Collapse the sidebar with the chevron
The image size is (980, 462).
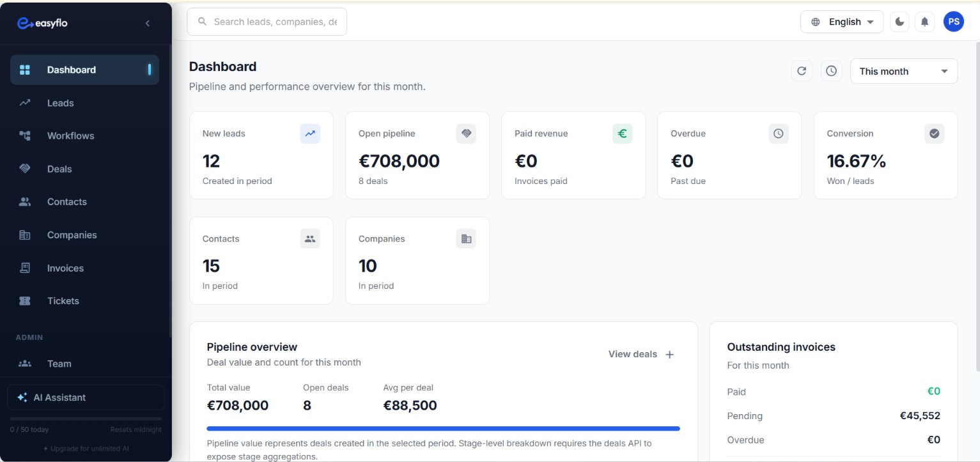pos(148,23)
